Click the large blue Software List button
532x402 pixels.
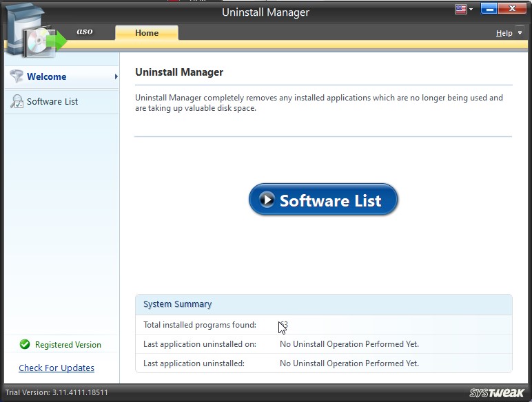tap(323, 200)
